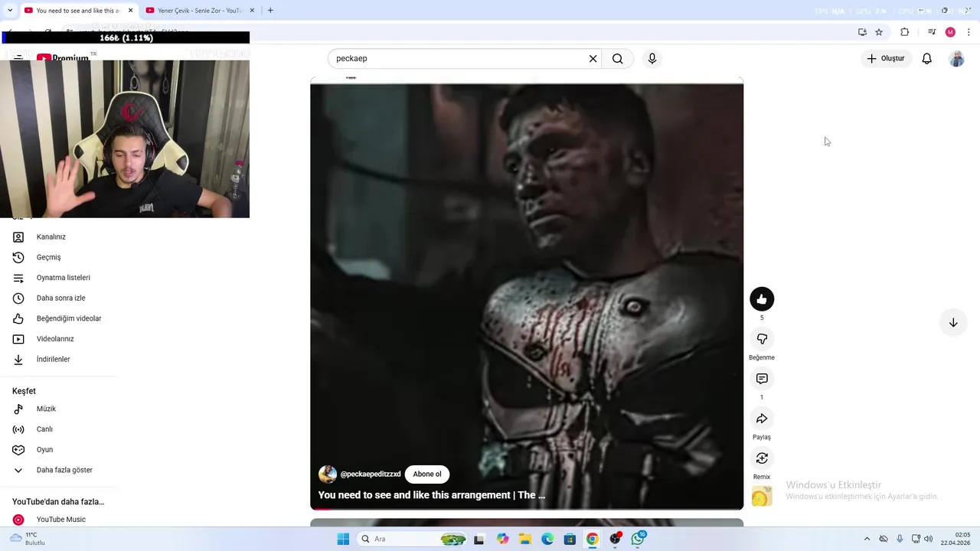
Task: Like the Short with the thumbs-up button
Action: 762,299
